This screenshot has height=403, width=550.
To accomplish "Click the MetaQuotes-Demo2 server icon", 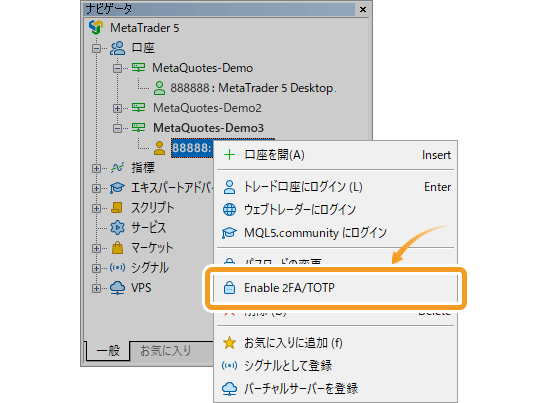I will click(138, 107).
